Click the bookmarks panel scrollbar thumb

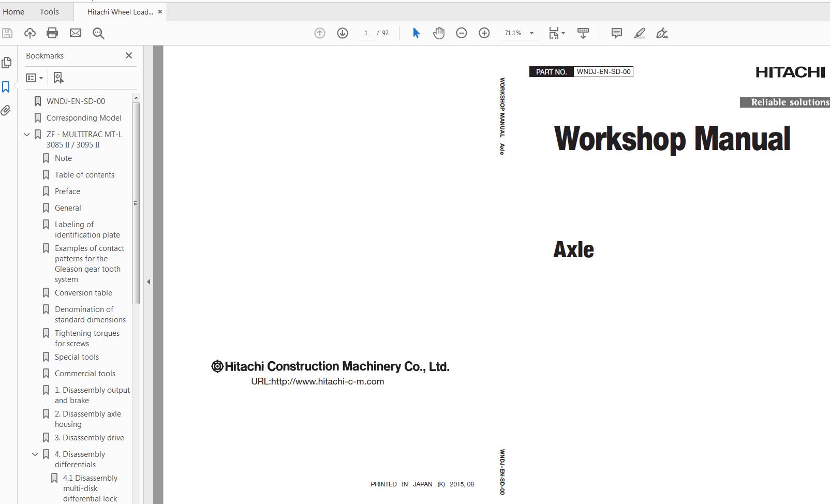point(136,203)
